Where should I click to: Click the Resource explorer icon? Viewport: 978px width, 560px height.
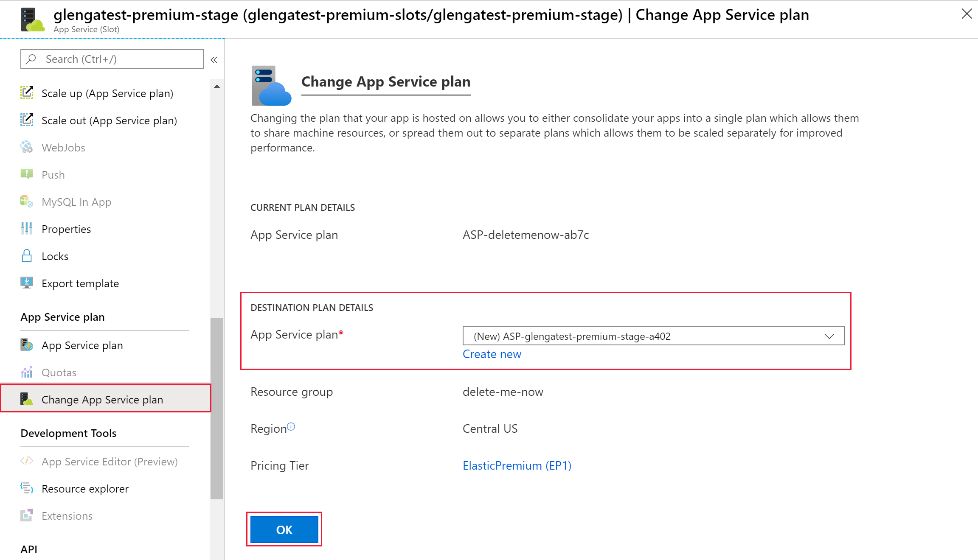[28, 488]
